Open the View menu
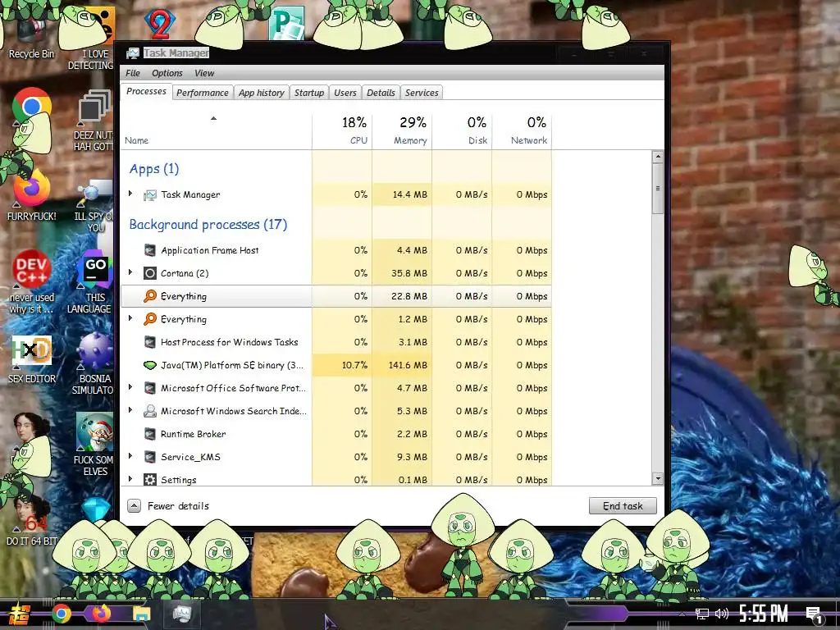Image resolution: width=840 pixels, height=630 pixels. 204,73
